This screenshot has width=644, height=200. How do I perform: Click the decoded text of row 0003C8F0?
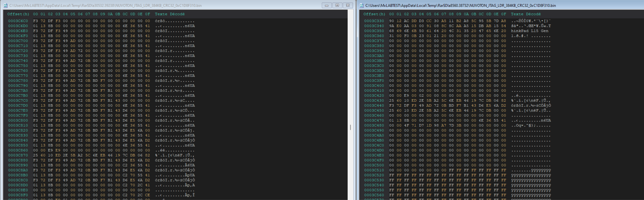pos(175,195)
